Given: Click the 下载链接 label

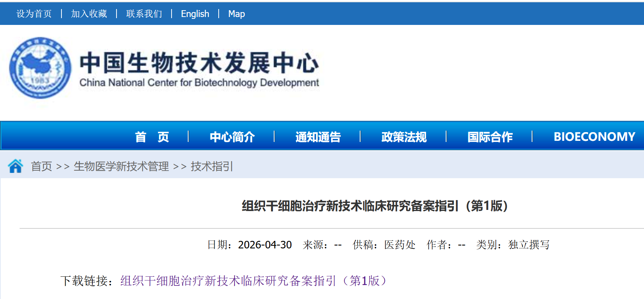Looking at the screenshot, I should pyautogui.click(x=86, y=281).
